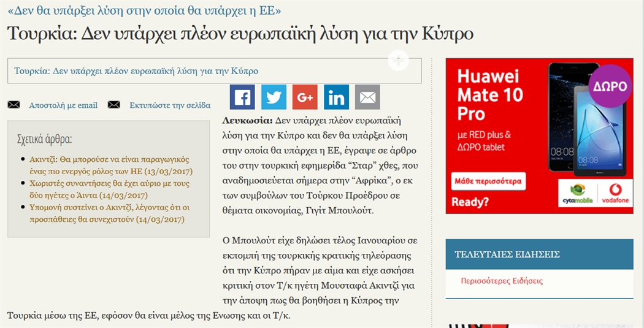Open the Περισσότερες Ειδήσεις link
Image resolution: width=644 pixels, height=328 pixels.
[502, 281]
